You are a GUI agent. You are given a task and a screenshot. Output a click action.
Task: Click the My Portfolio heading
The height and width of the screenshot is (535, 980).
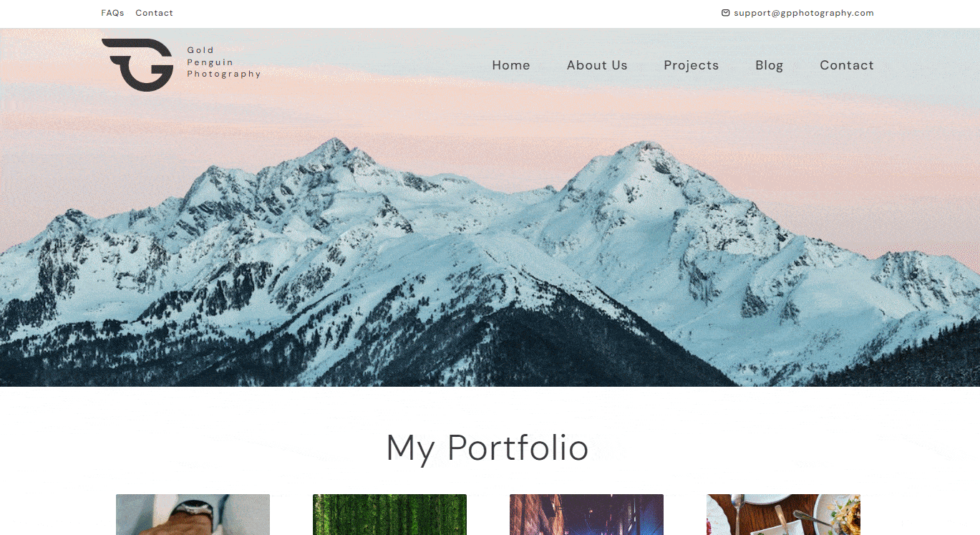(x=487, y=448)
